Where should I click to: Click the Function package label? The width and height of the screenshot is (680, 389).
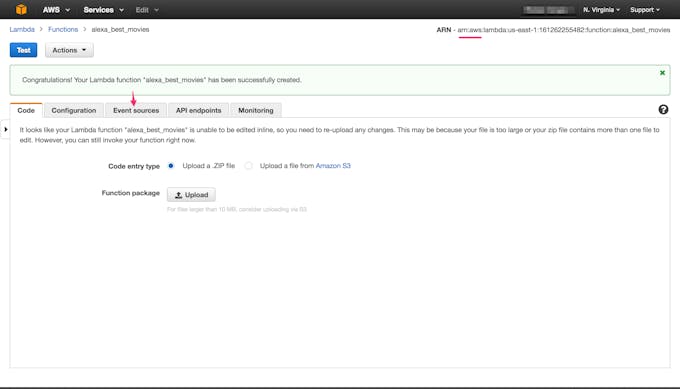click(x=131, y=193)
